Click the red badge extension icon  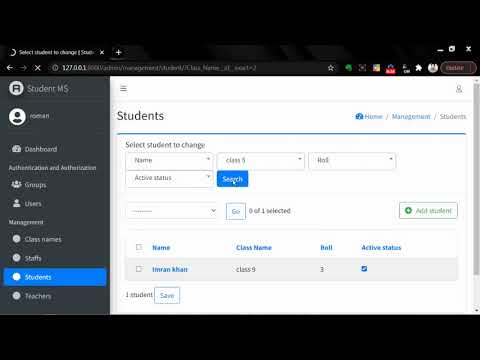coord(390,69)
